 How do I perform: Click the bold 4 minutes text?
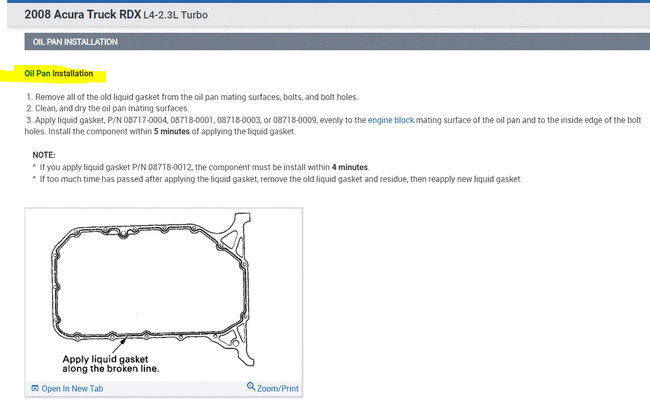click(349, 168)
